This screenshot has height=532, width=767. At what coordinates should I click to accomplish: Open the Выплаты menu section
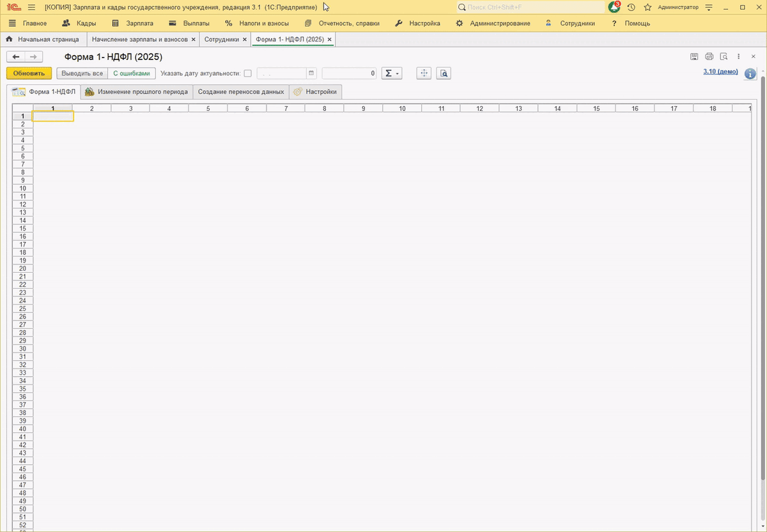189,23
